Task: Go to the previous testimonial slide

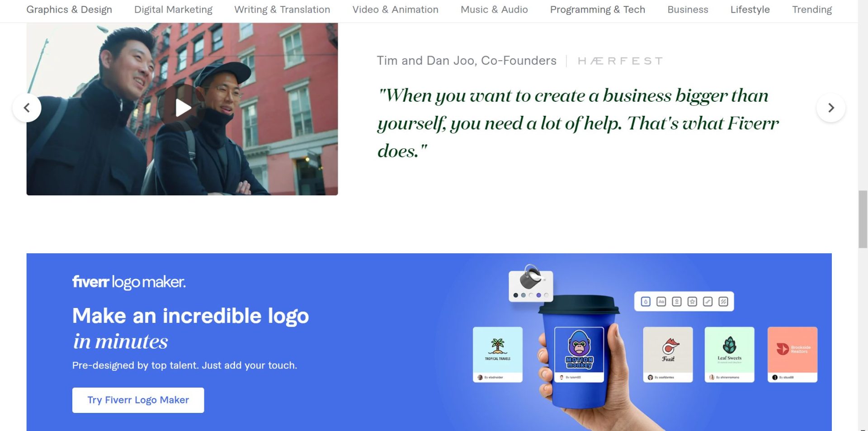Action: 27,108
